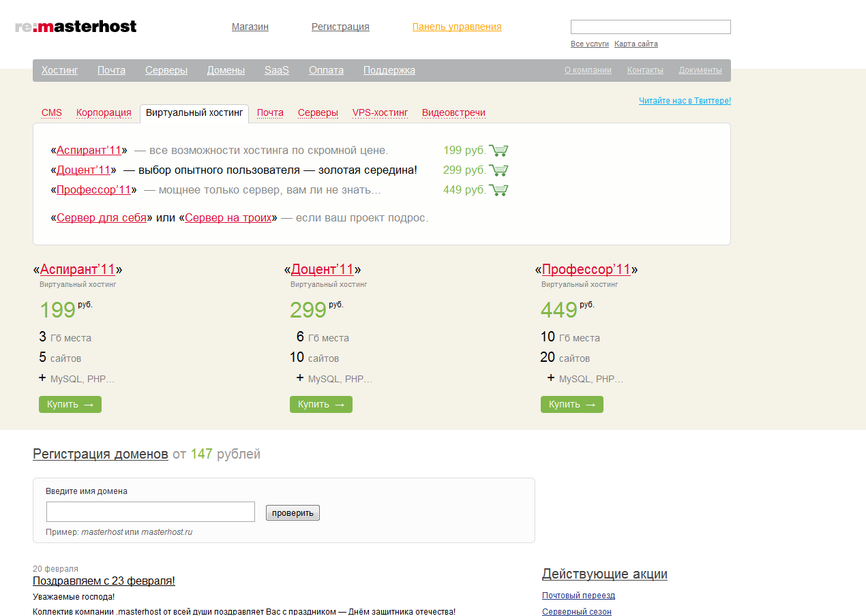The image size is (866, 616).
Task: Open Профессор'11 link in plan list
Action: pos(93,190)
